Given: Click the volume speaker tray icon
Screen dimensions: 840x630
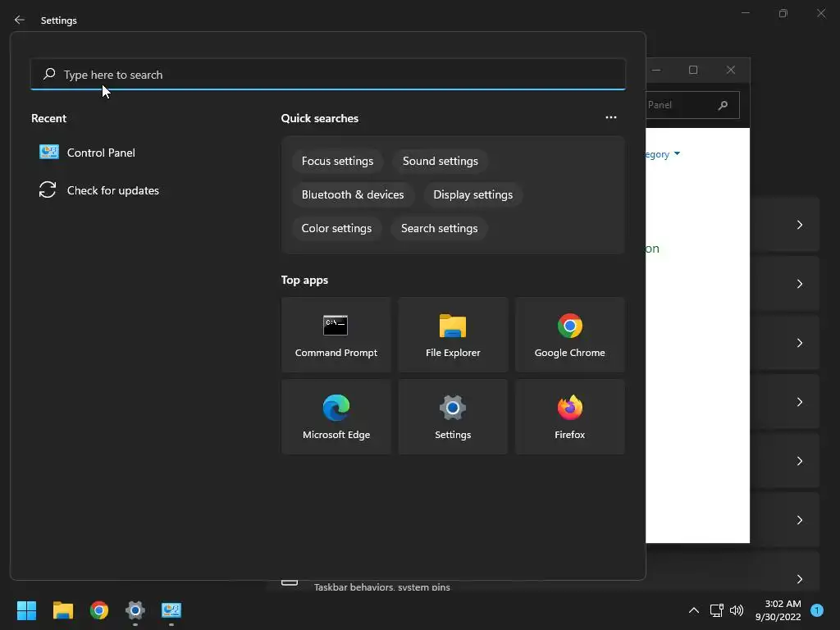Looking at the screenshot, I should [x=737, y=610].
